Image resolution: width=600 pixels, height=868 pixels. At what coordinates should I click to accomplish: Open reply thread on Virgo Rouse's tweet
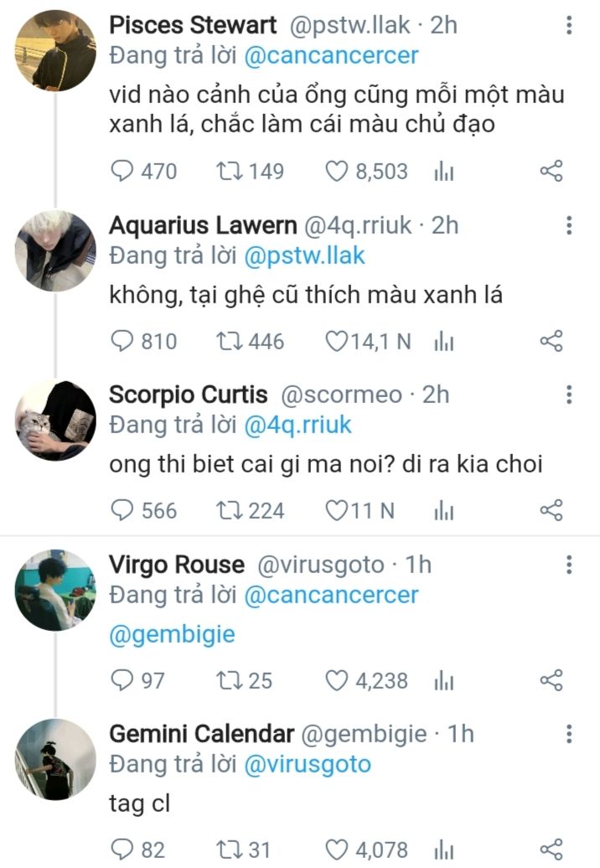click(123, 680)
